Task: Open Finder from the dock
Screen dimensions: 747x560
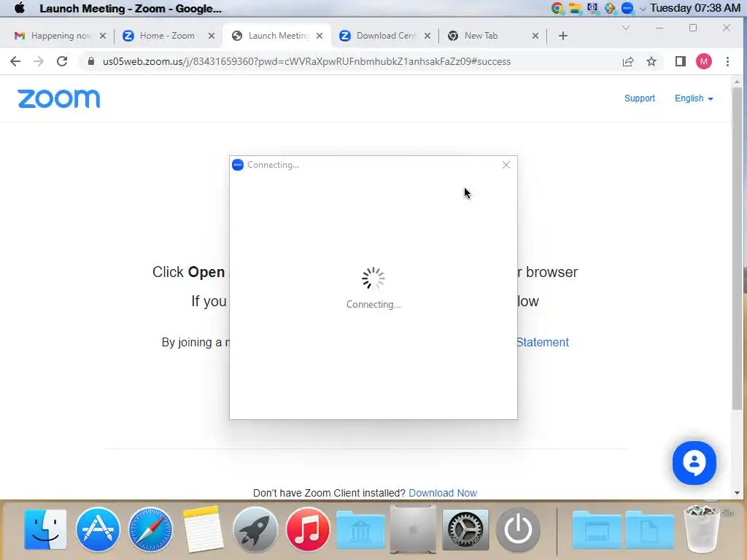Action: tap(45, 529)
